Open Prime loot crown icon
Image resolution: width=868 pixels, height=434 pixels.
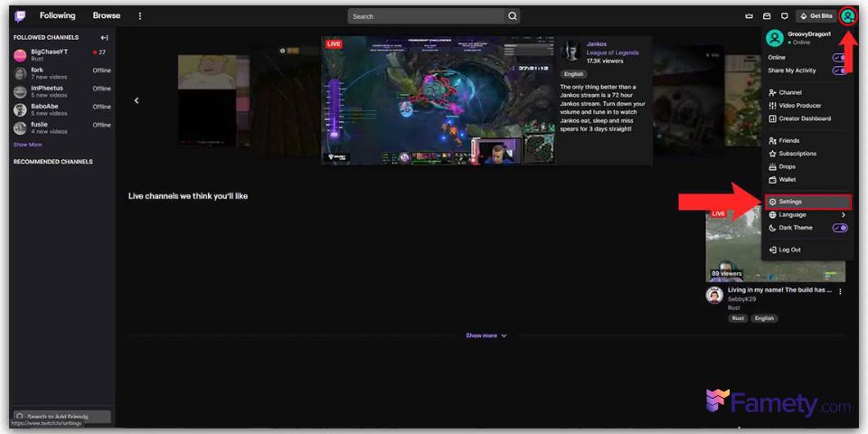[749, 16]
